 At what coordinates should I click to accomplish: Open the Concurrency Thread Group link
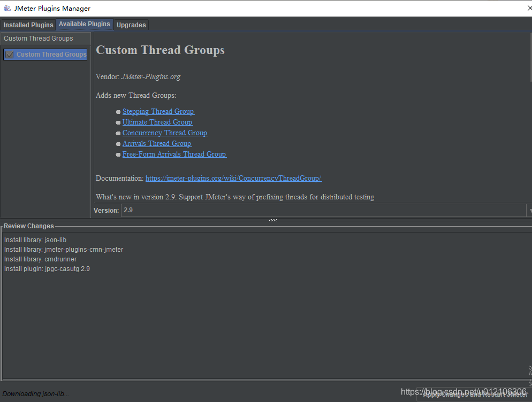[165, 133]
